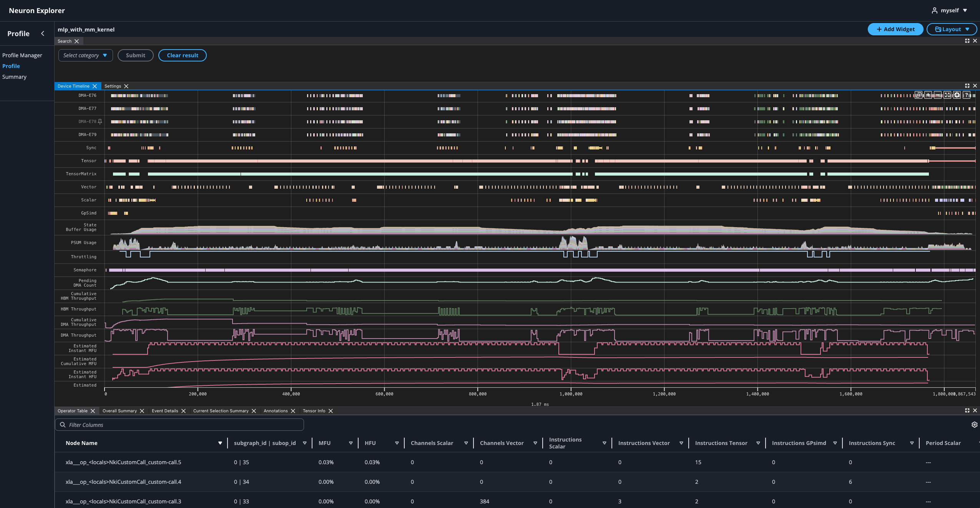Select the custom-call.5 table row

click(x=517, y=462)
